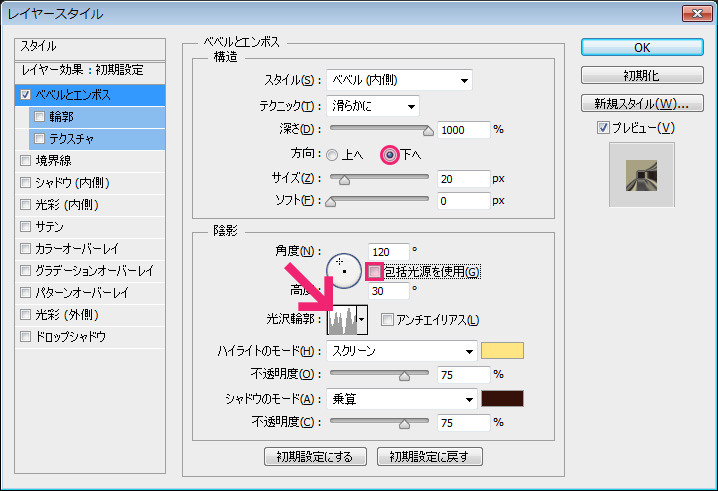Click the OK button
The width and height of the screenshot is (718, 491).
643,47
